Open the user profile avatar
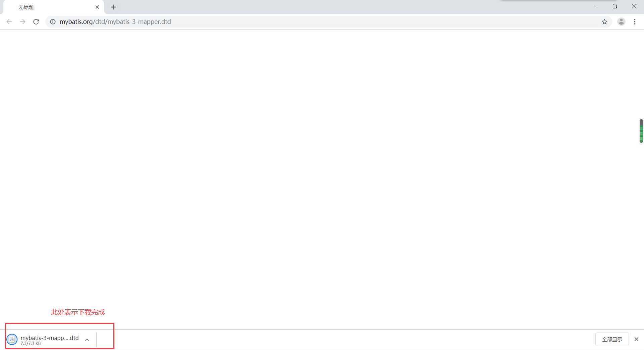Viewport: 644px width, 350px height. click(x=621, y=22)
